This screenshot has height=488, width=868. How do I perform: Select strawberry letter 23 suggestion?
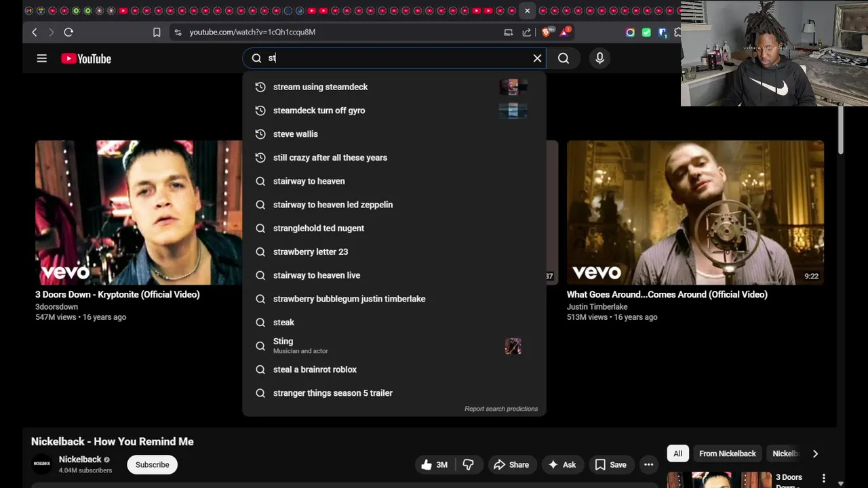[x=394, y=251]
